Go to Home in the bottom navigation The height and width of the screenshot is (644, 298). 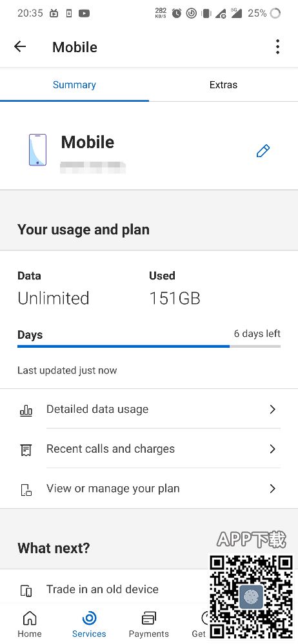pyautogui.click(x=30, y=624)
